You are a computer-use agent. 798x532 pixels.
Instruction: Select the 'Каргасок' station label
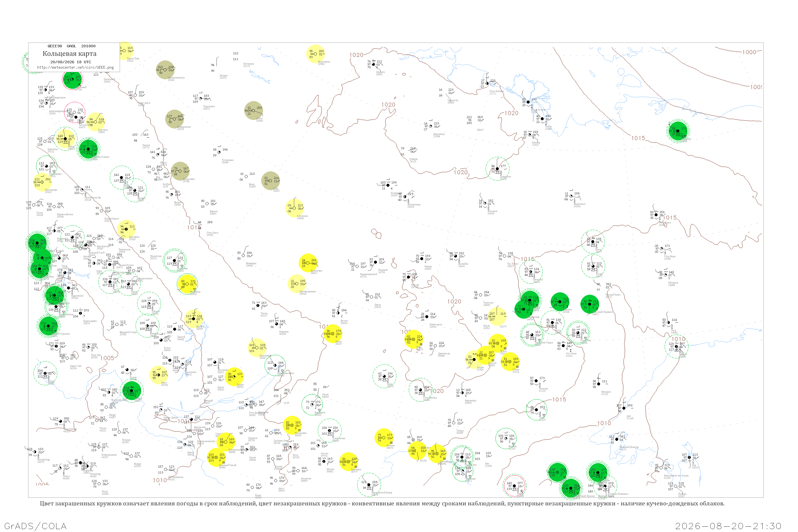click(x=53, y=149)
